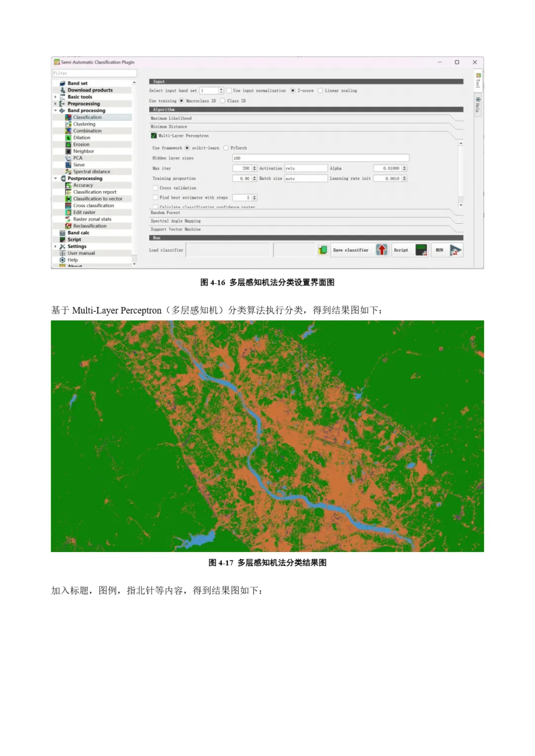Viewport: 535px width, 756px height.
Task: Open the Classification to vector icon
Action: pos(68,199)
